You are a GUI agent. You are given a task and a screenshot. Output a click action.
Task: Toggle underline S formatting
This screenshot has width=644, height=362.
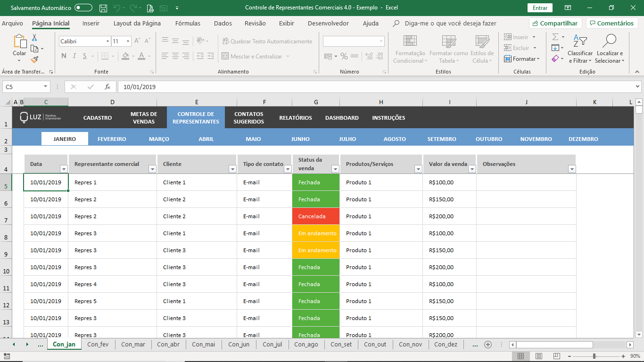(x=84, y=56)
